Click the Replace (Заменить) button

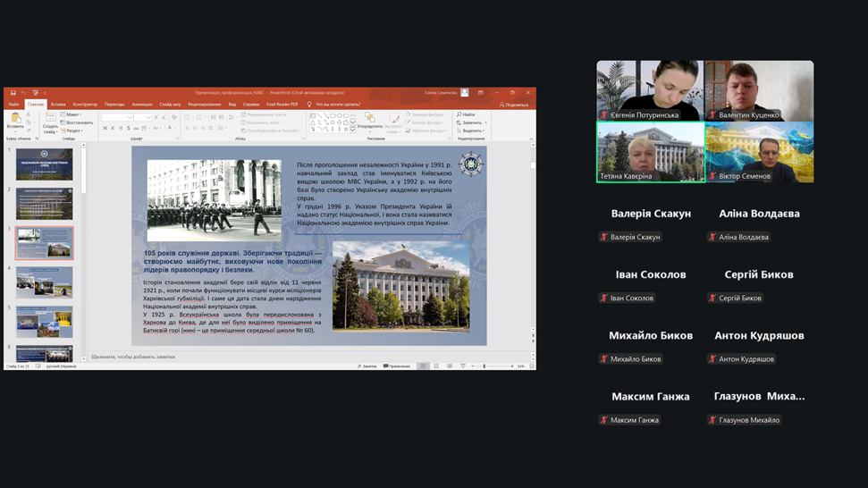click(x=471, y=122)
